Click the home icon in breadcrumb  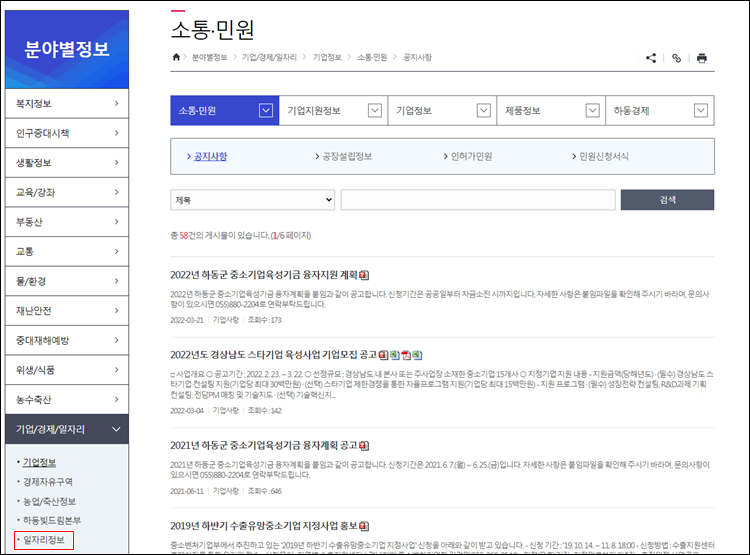click(176, 57)
